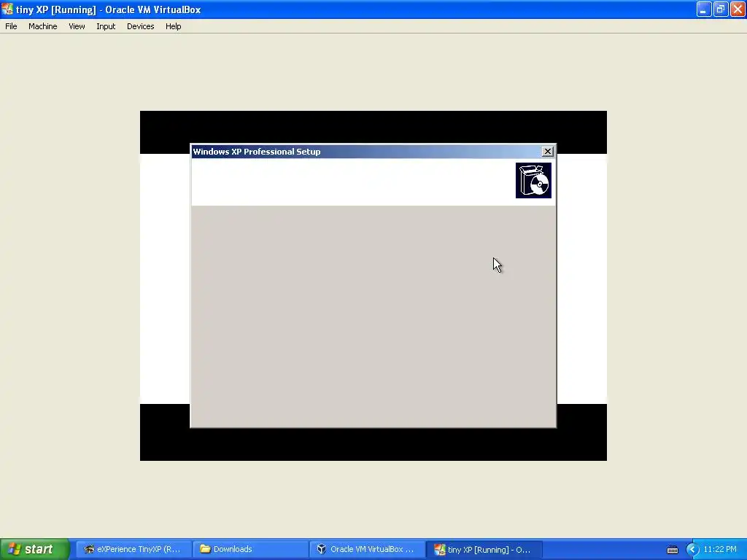Restore down the VirtualBox window

(720, 9)
